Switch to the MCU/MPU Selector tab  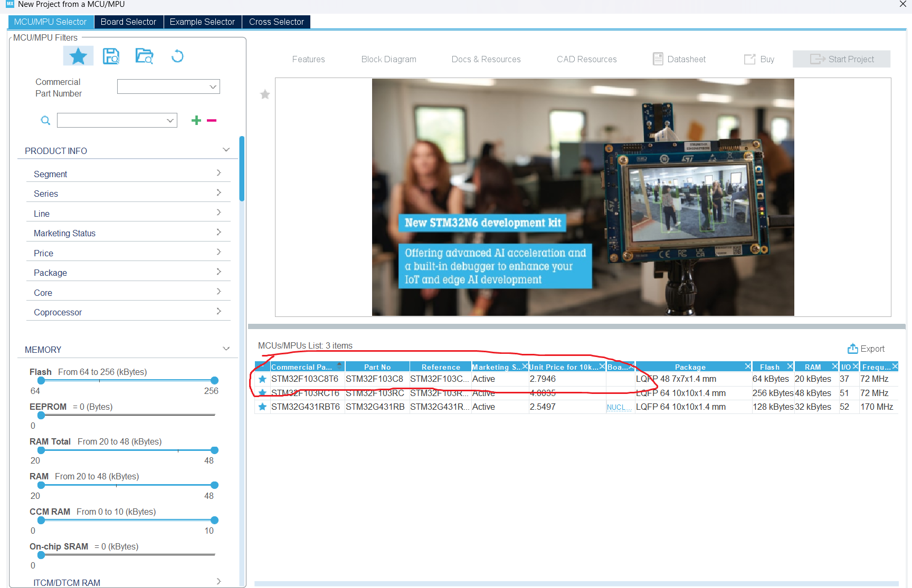click(51, 22)
